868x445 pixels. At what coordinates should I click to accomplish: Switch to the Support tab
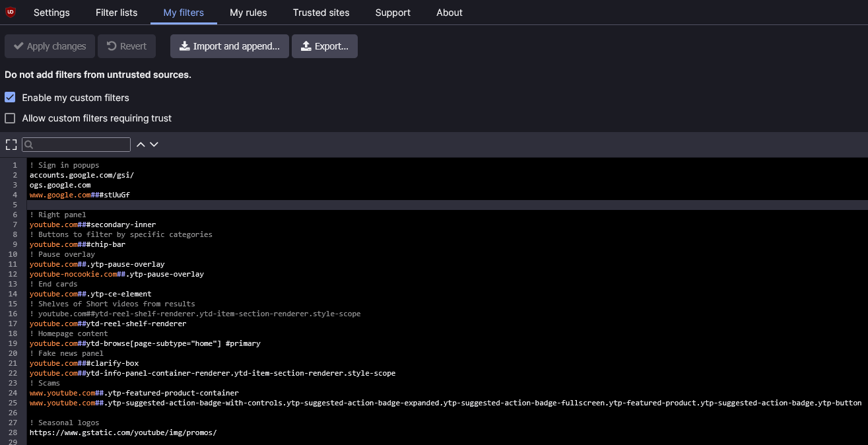pyautogui.click(x=393, y=13)
